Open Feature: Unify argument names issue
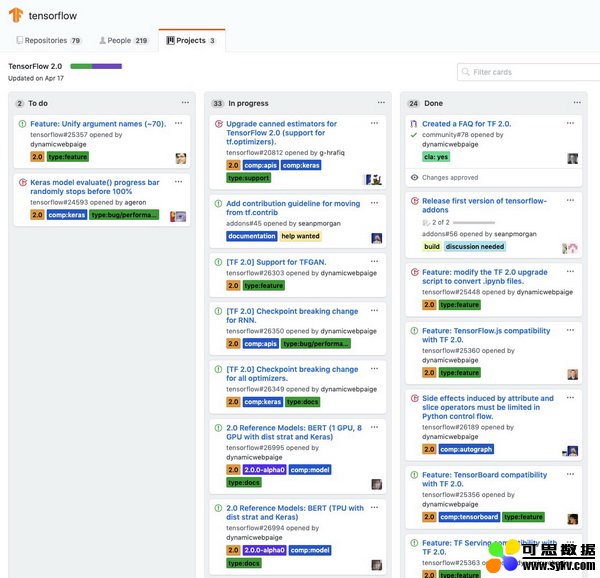This screenshot has height=578, width=600. pos(98,124)
